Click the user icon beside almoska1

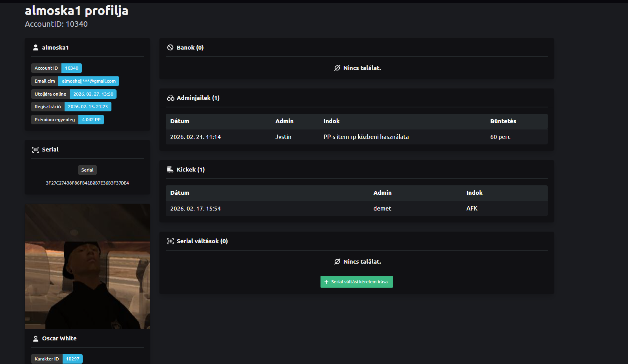[35, 48]
